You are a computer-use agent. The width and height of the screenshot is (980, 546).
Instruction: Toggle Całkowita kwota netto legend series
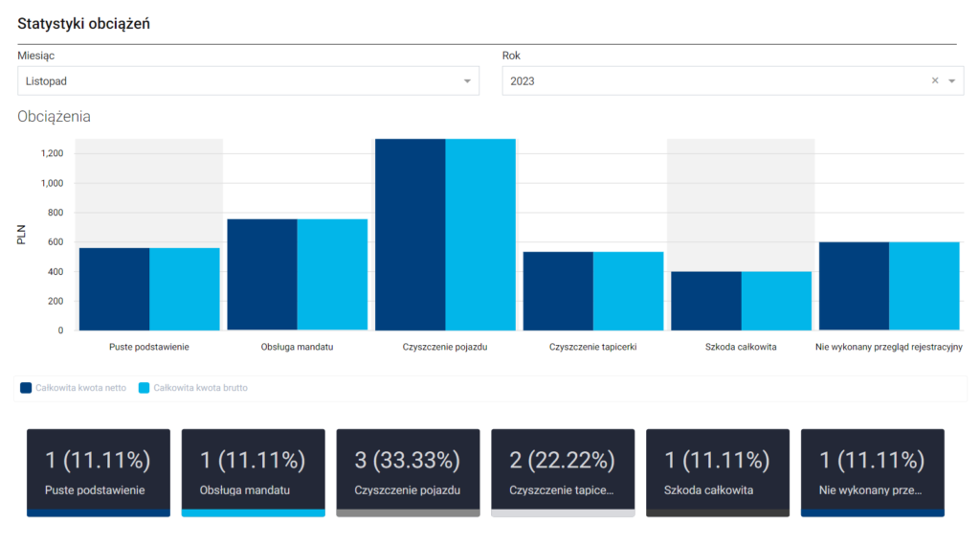80,388
